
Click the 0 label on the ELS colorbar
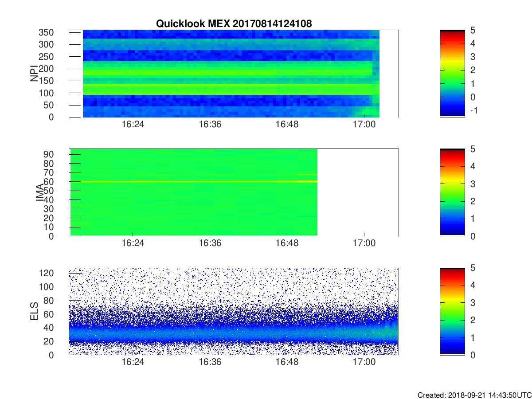473,355
